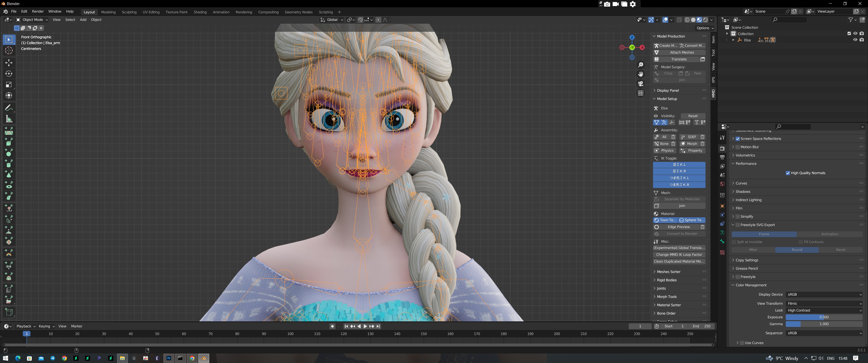
Task: Expand the Shadows panel
Action: [x=743, y=192]
